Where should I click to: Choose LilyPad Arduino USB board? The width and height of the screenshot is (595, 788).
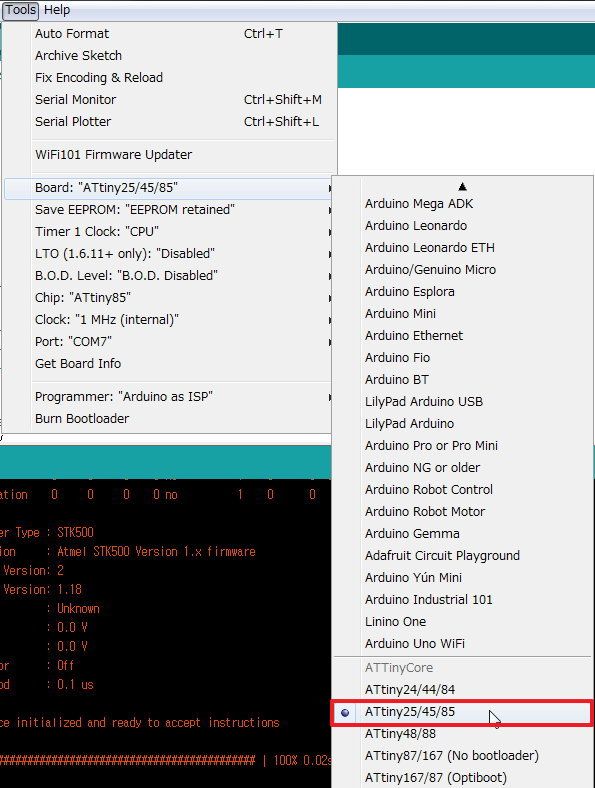[x=463, y=402]
